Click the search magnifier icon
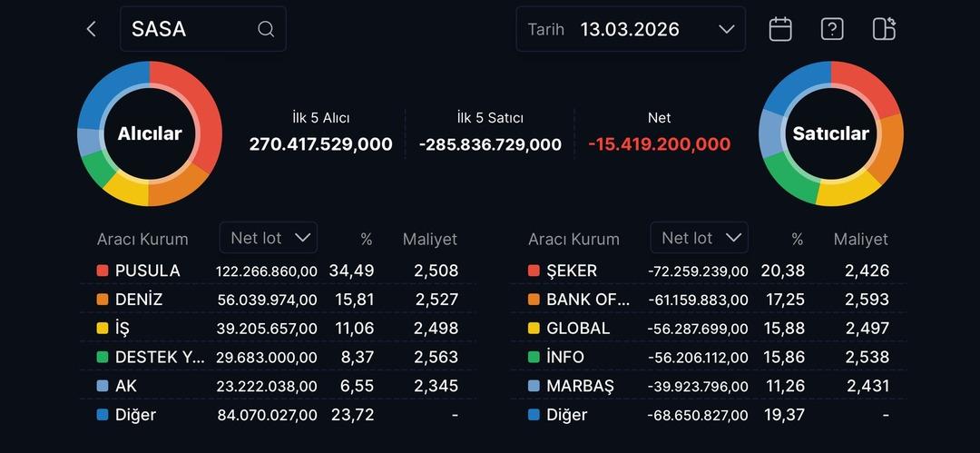 coord(266,29)
